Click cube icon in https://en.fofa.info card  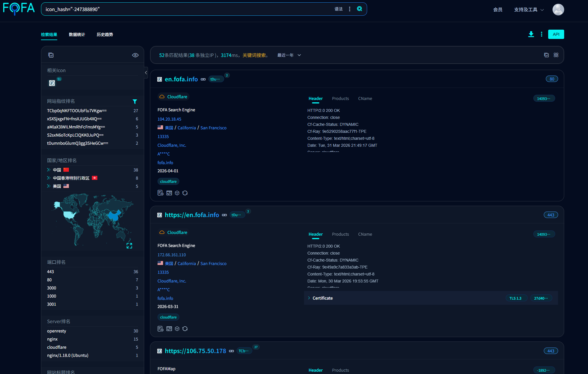coord(177,329)
